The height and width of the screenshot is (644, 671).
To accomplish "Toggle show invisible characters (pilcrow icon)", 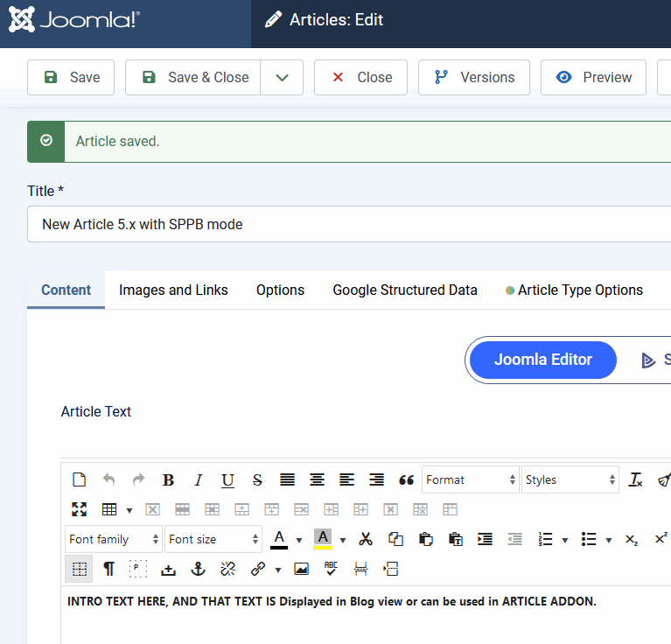I will pyautogui.click(x=108, y=569).
